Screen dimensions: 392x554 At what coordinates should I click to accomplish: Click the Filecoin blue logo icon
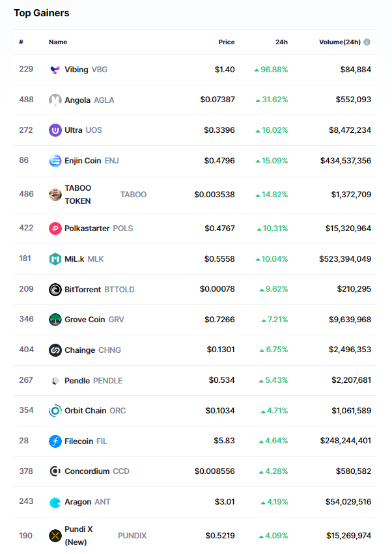point(55,441)
